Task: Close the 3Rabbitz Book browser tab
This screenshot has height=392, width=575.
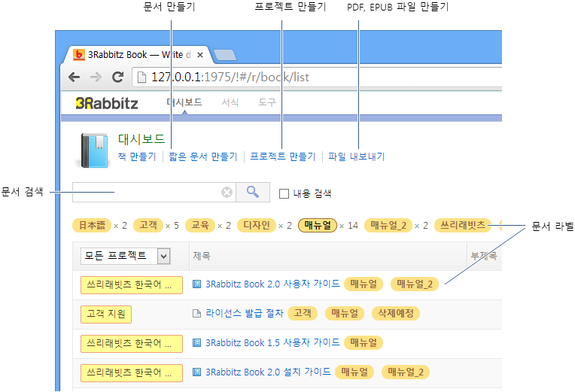Action: coord(200,55)
